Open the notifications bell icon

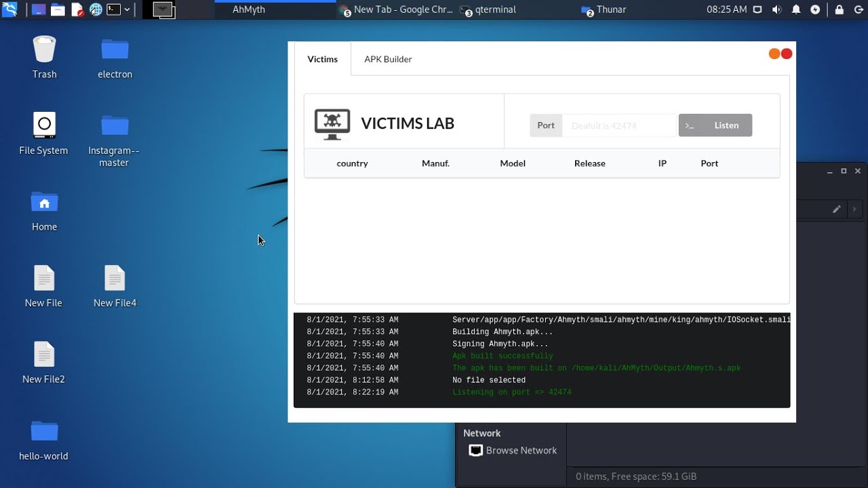[796, 9]
